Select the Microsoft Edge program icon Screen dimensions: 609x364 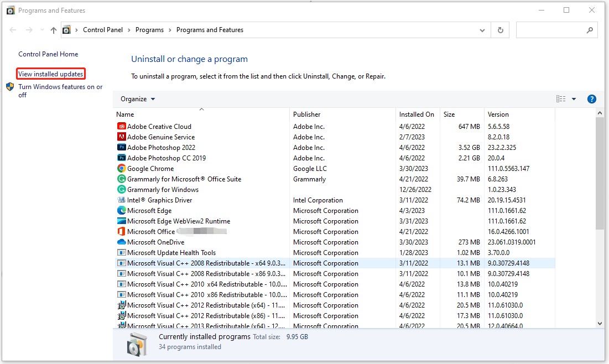(122, 211)
